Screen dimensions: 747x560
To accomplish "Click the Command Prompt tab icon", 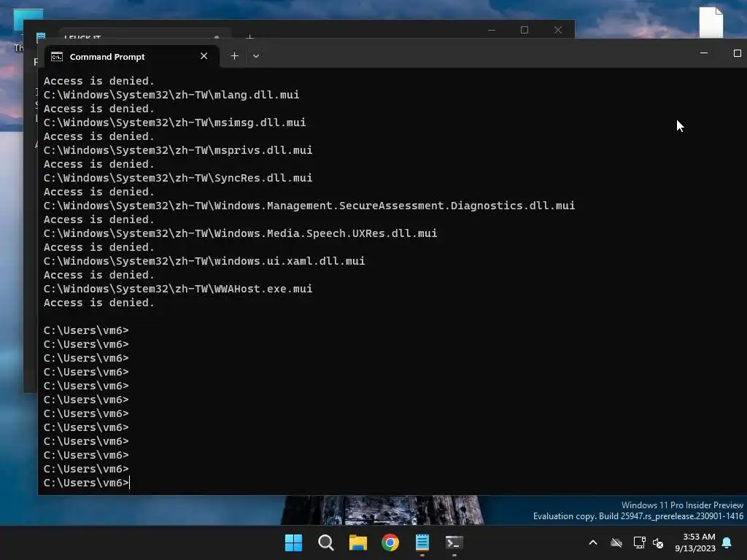I will [x=57, y=57].
